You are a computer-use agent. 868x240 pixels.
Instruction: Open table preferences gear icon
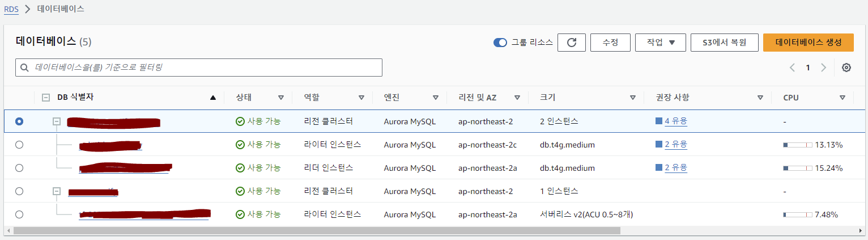click(x=846, y=68)
